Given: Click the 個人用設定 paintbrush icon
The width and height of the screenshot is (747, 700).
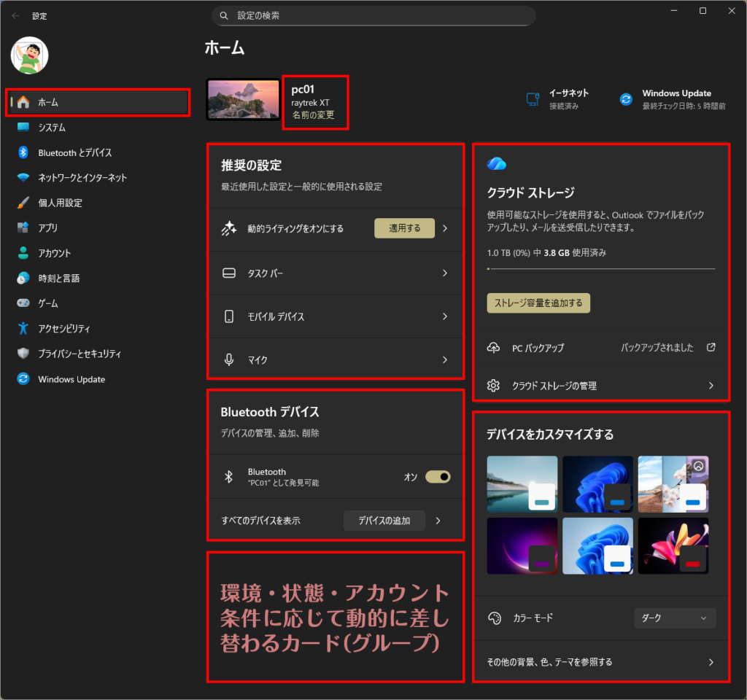Looking at the screenshot, I should (x=23, y=203).
